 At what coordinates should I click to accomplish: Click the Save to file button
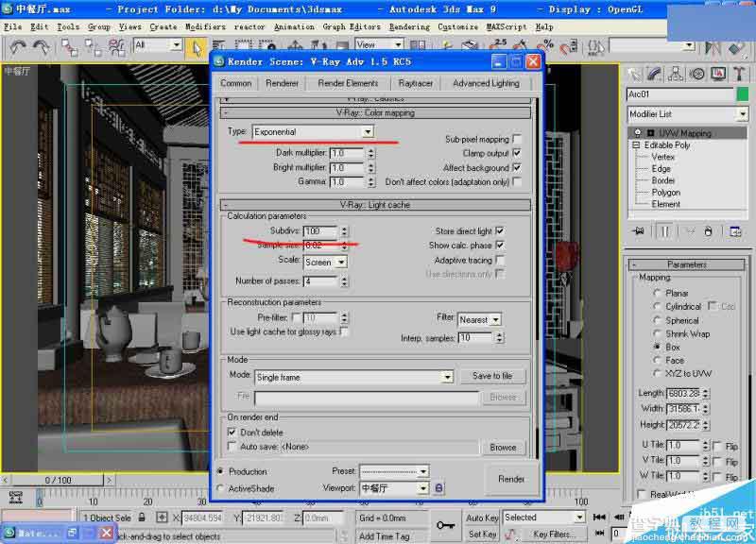[x=492, y=376]
